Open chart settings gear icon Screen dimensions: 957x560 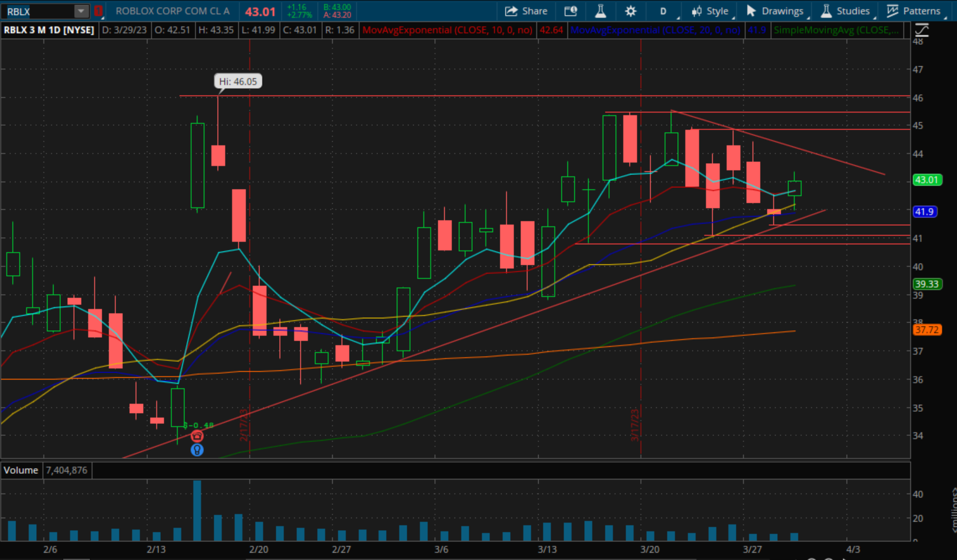(631, 11)
